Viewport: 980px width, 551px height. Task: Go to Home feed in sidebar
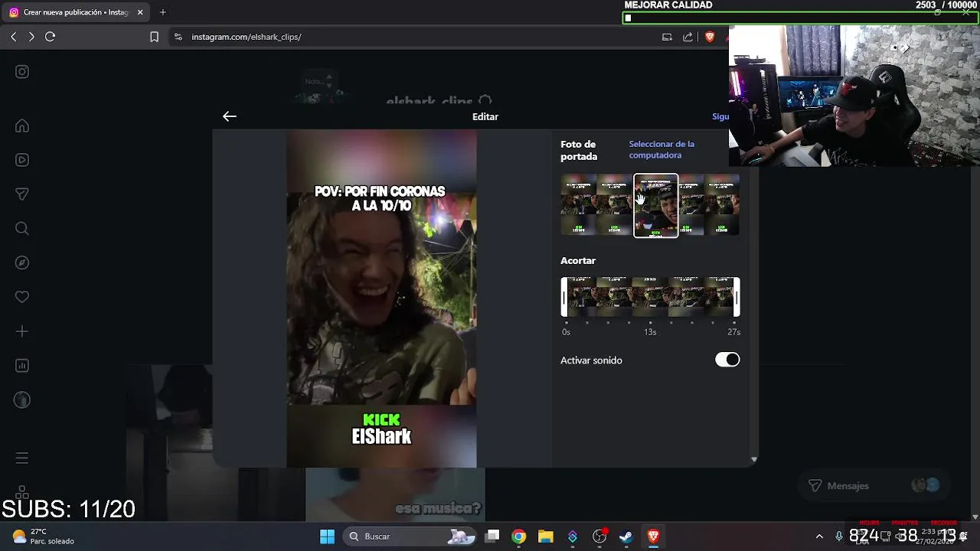tap(22, 126)
